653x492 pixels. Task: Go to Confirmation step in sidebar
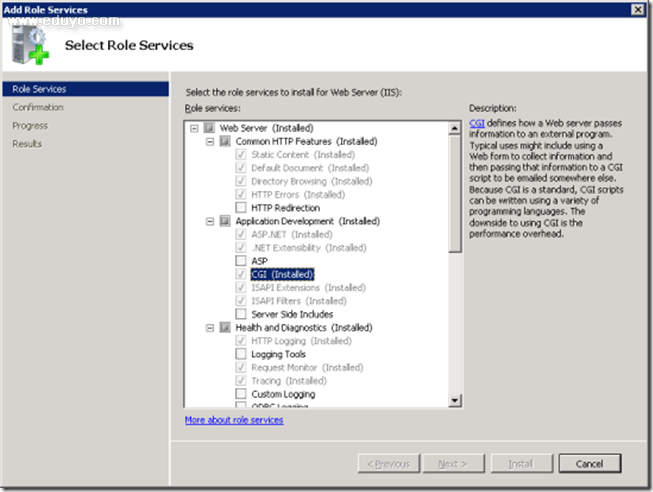click(38, 107)
